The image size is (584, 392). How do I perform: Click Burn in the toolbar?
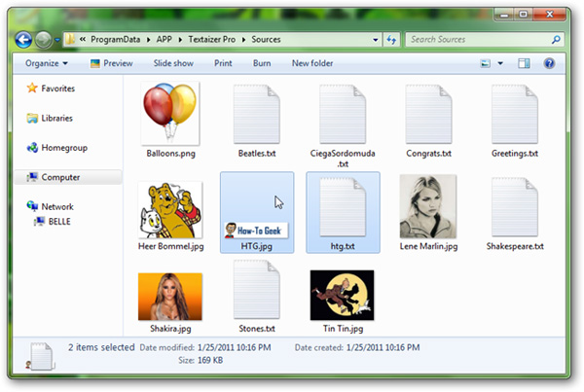pos(262,63)
